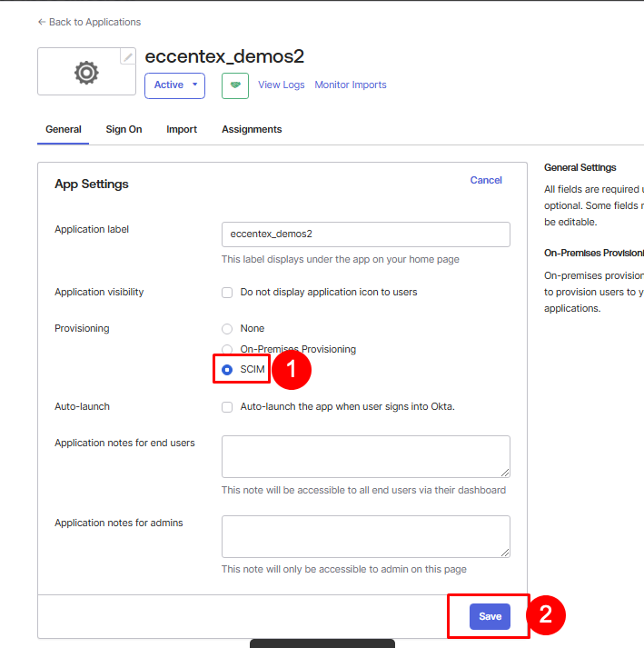Viewport: 644px width, 648px height.
Task: Select On-Premises Provisioning radio option
Action: coord(227,349)
